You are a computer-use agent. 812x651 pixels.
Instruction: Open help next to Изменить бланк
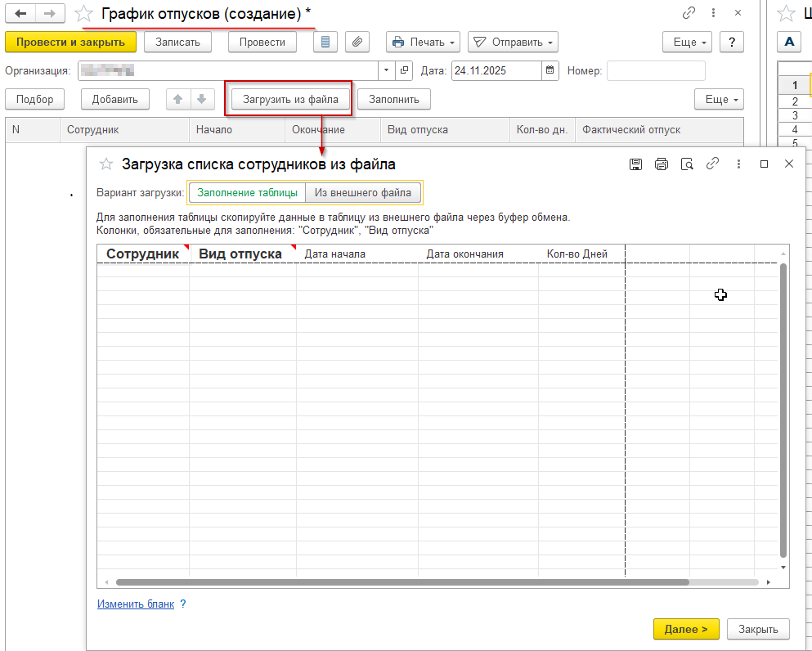(x=183, y=604)
